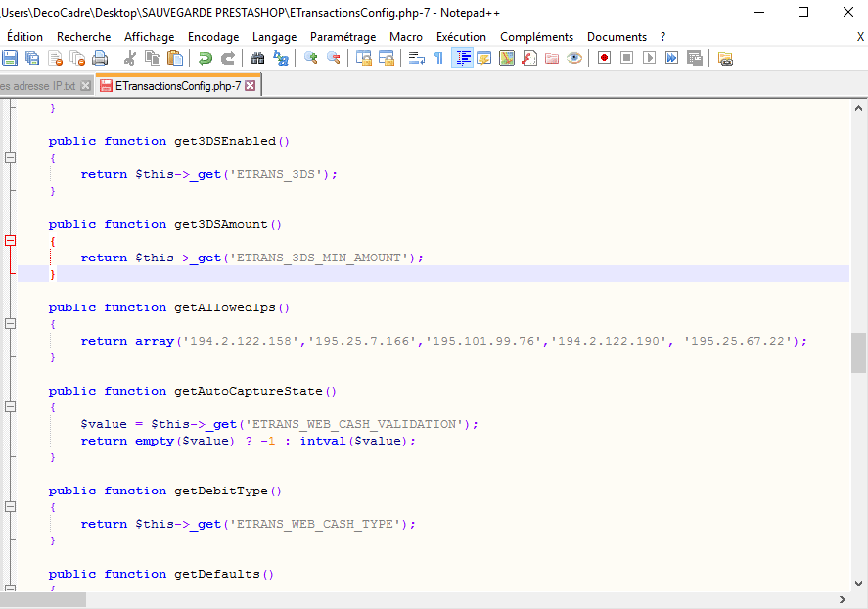Click the Save All toolbar icon
The height and width of the screenshot is (609, 868).
(x=32, y=58)
